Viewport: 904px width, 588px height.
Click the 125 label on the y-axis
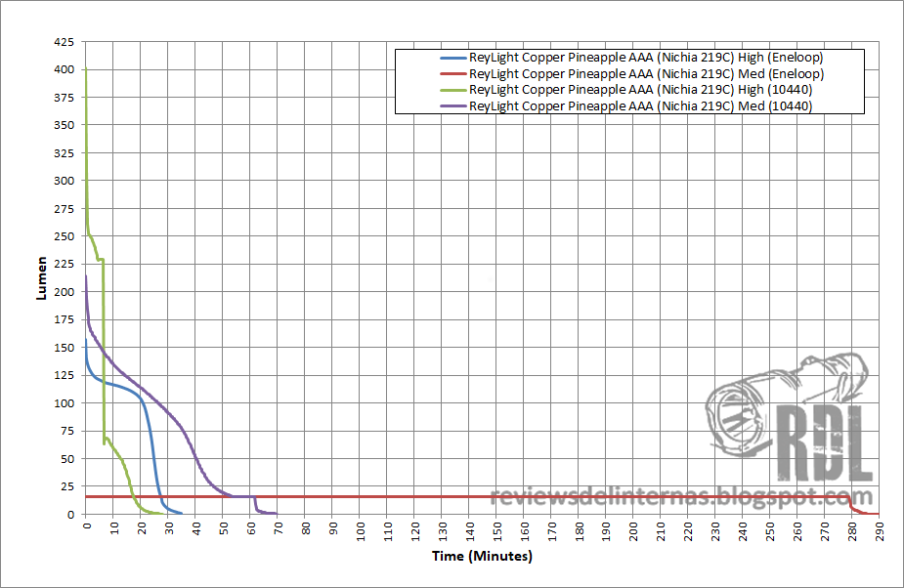pos(64,375)
